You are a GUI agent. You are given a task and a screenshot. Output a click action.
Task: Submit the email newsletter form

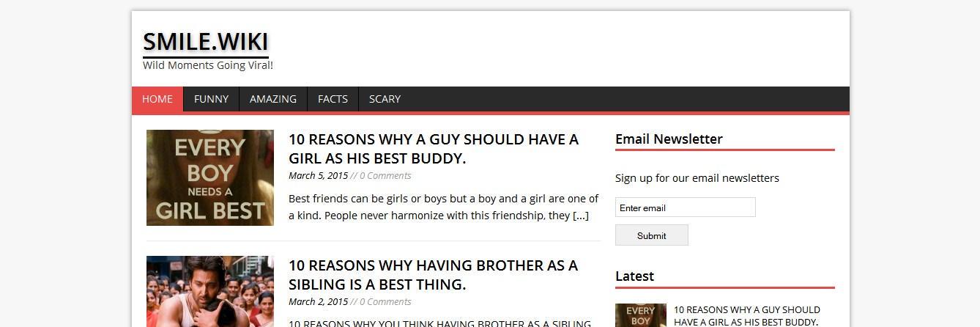click(x=652, y=235)
